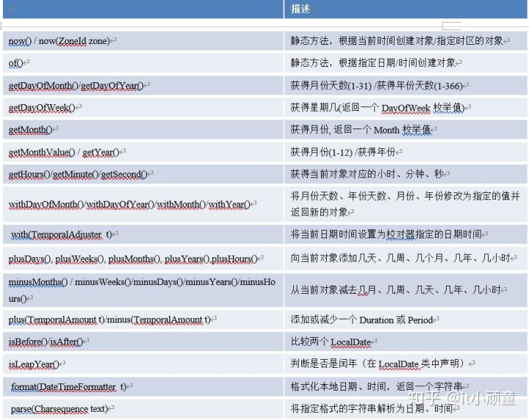This screenshot has height=420, width=529.
Task: Select description 添加或减少一个 Duration 或 Period
Action: 406,319
